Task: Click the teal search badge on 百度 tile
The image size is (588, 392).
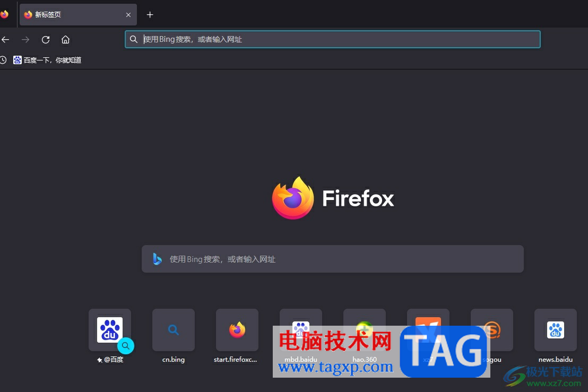Action: point(126,345)
